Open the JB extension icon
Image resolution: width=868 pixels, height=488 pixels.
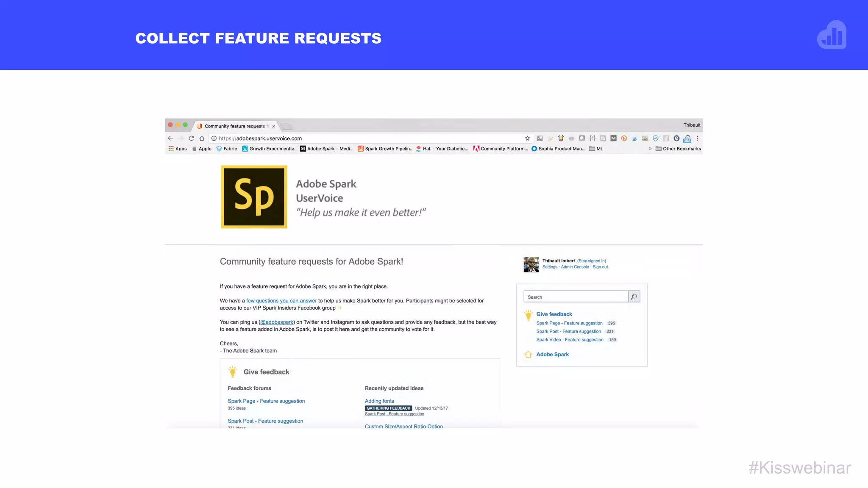[540, 138]
